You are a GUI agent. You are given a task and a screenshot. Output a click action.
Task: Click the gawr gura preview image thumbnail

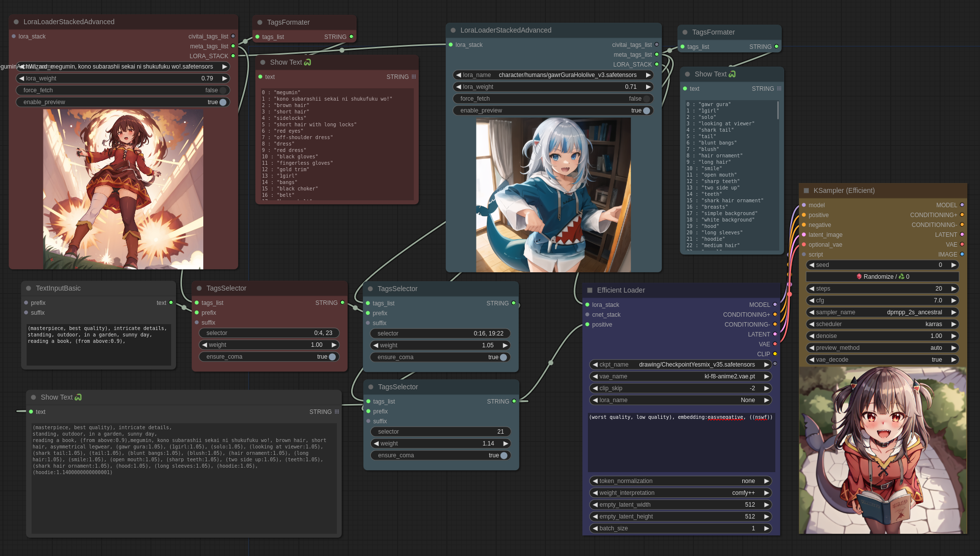coord(553,195)
